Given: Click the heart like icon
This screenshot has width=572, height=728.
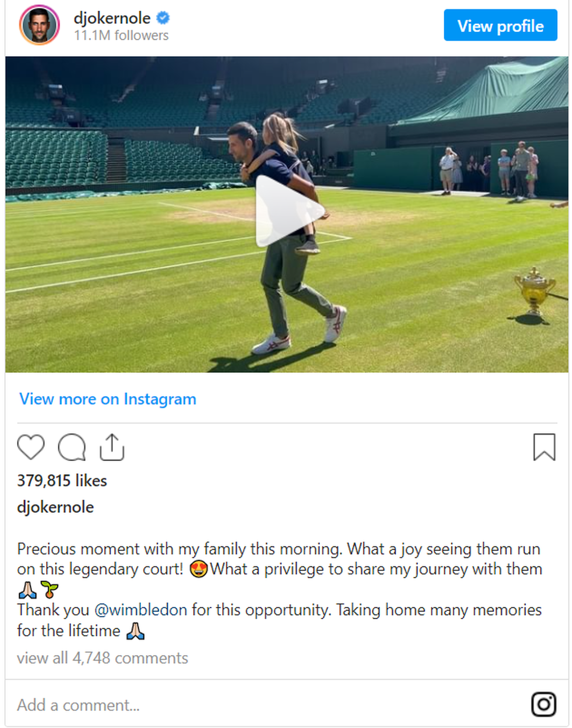Looking at the screenshot, I should (31, 447).
